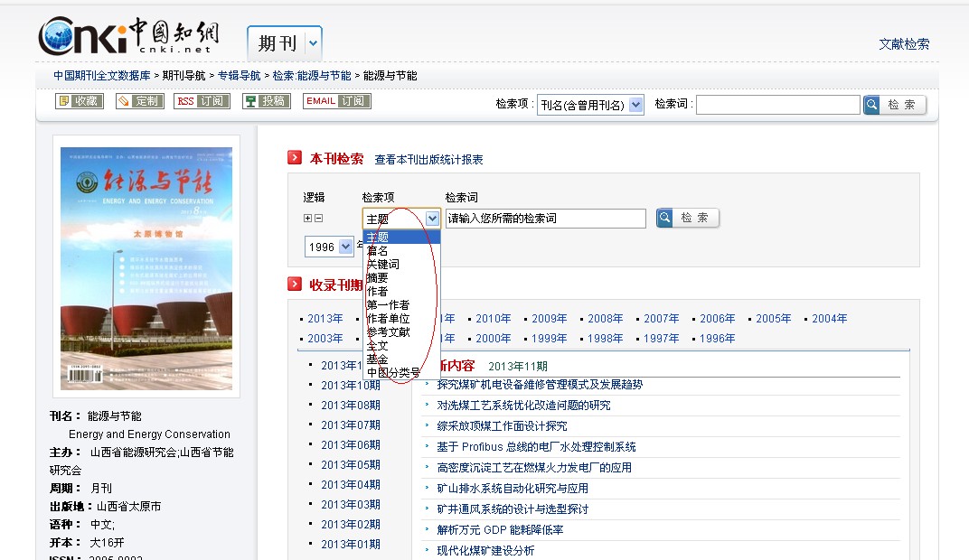Image resolution: width=969 pixels, height=560 pixels.
Task: Click the EMAIL 订阅 button
Action: point(337,100)
